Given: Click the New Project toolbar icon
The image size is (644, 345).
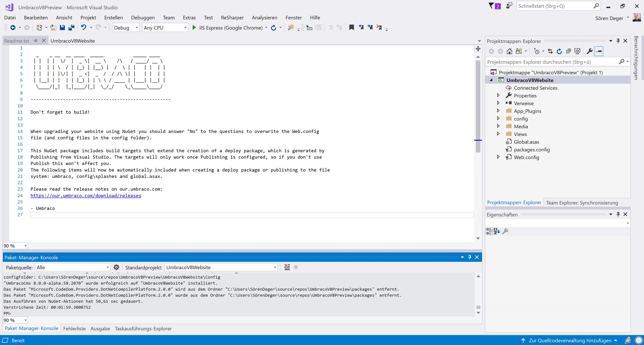Looking at the screenshot, I should (x=39, y=28).
